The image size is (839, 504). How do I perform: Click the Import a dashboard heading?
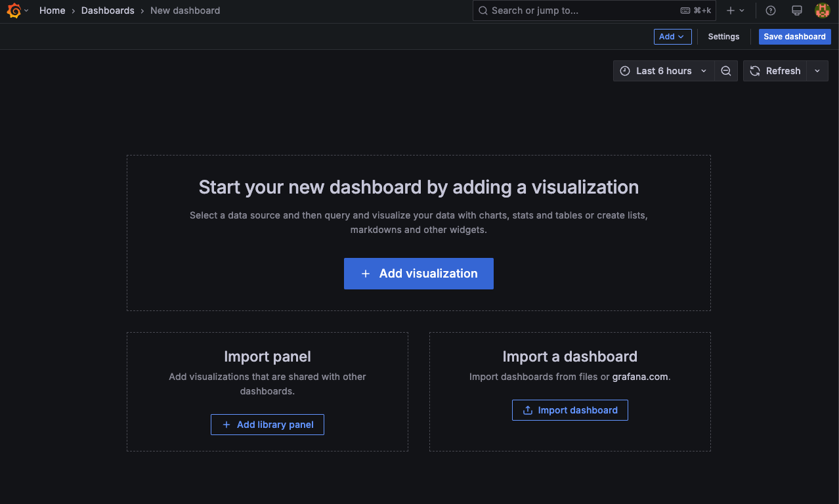tap(570, 356)
